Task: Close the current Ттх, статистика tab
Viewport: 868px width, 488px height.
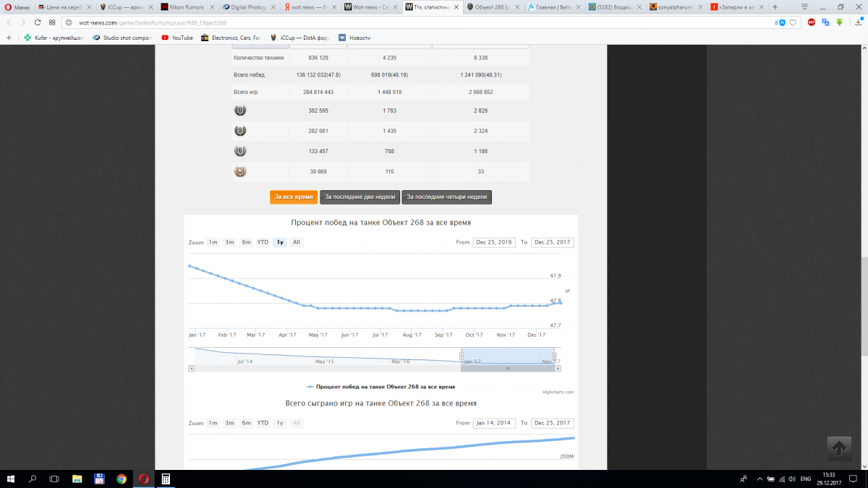Action: click(x=456, y=7)
